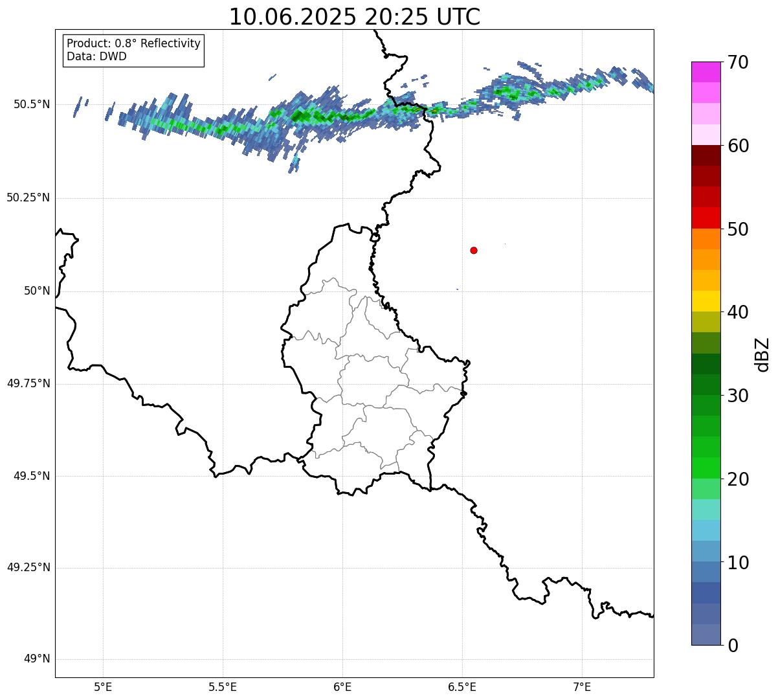This screenshot has height=700, width=778.
Task: Click the orange colorbar segment just below 50
Action: [x=706, y=239]
